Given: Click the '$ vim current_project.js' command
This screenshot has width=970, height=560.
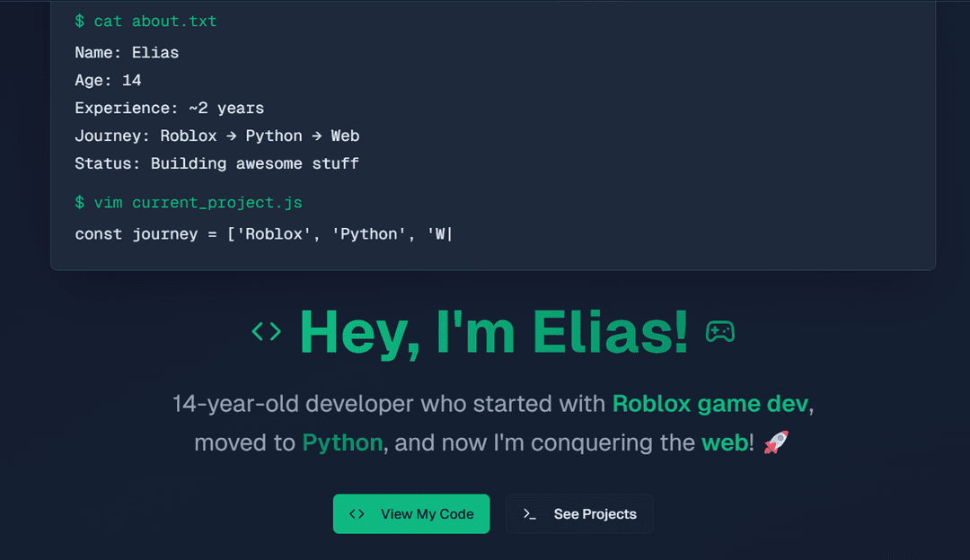Looking at the screenshot, I should [x=189, y=203].
